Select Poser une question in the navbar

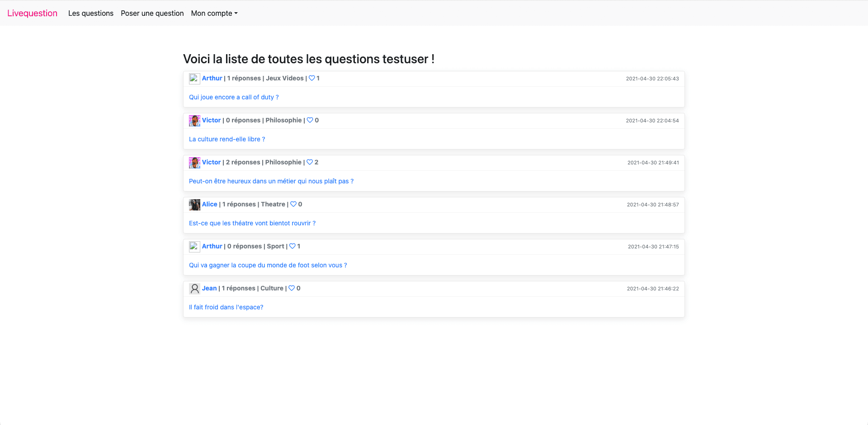(152, 13)
